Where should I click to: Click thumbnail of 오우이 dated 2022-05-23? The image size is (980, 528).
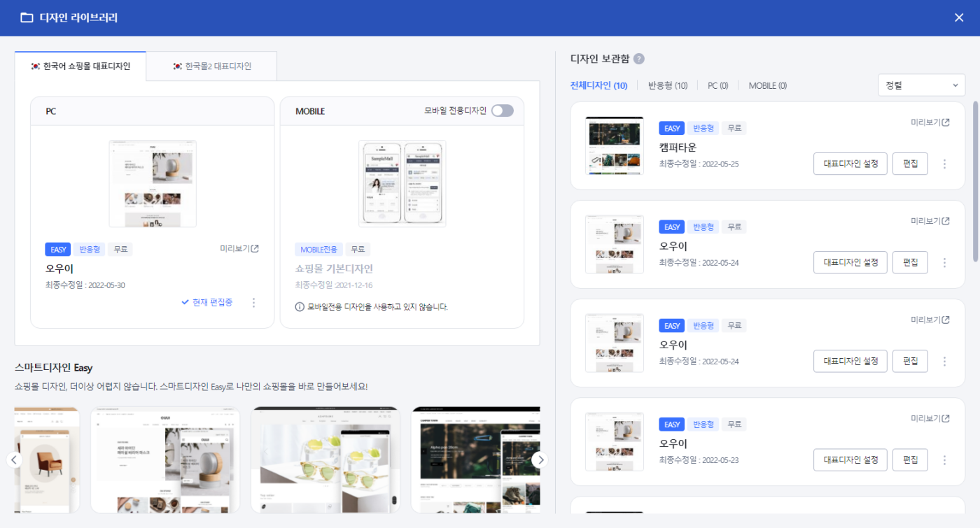click(x=614, y=441)
